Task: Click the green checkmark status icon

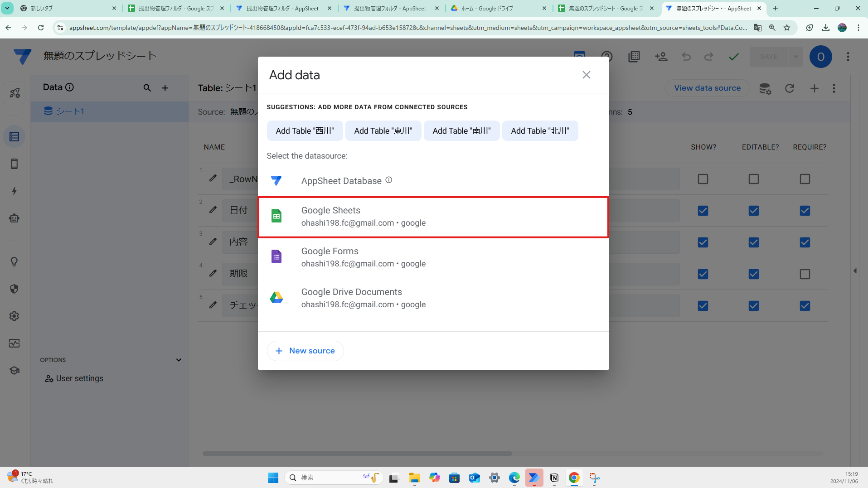Action: [734, 57]
